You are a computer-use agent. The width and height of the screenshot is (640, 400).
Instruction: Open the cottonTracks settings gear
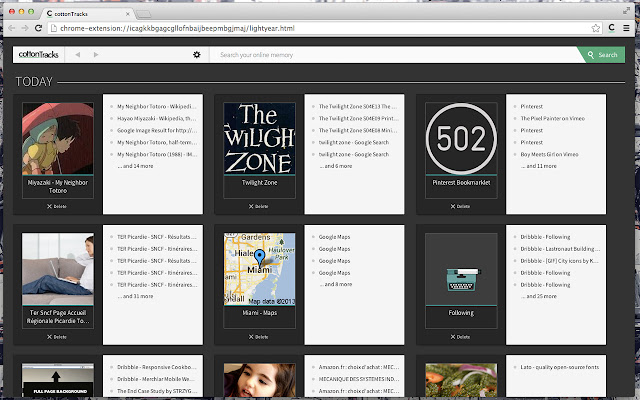pos(197,55)
